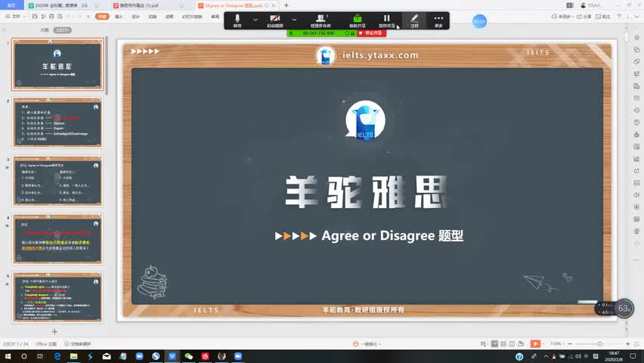Click the volume icon in system tray
This screenshot has width=644, height=363.
pos(578,356)
